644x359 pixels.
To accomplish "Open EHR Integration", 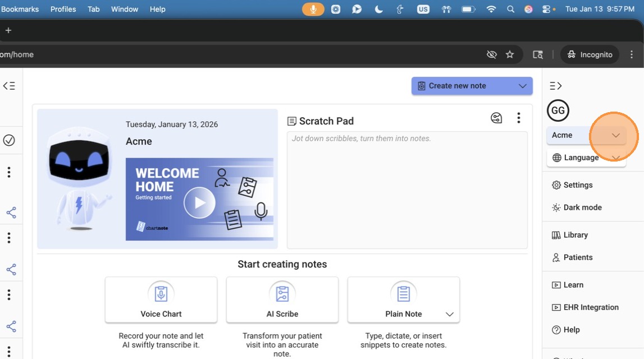I will pos(585,308).
